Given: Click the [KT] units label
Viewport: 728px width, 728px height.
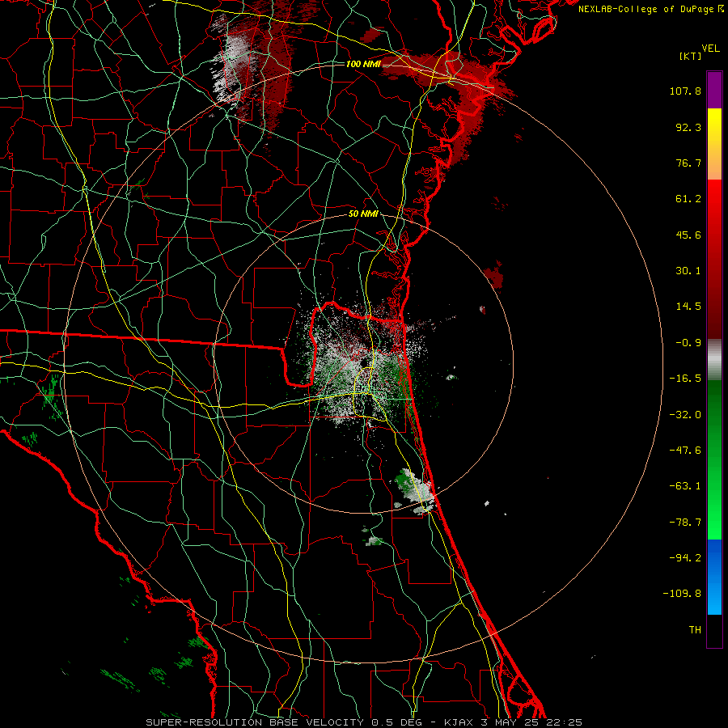Looking at the screenshot, I should pyautogui.click(x=690, y=56).
